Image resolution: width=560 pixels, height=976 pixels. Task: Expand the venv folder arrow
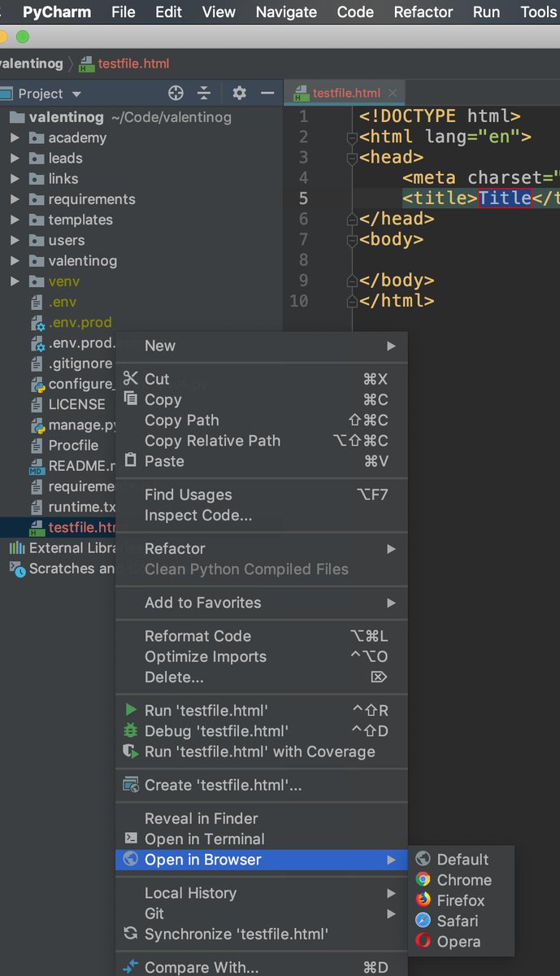15,281
